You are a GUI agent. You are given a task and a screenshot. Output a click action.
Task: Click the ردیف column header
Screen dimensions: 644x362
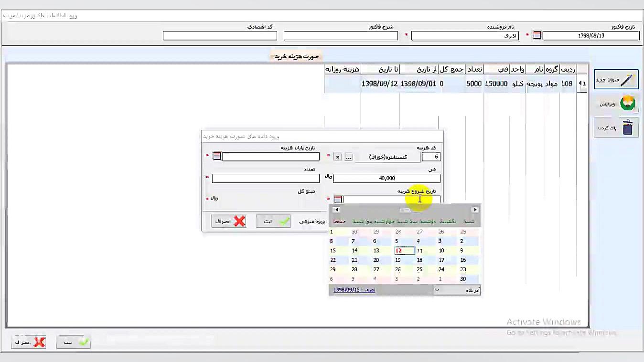click(568, 69)
